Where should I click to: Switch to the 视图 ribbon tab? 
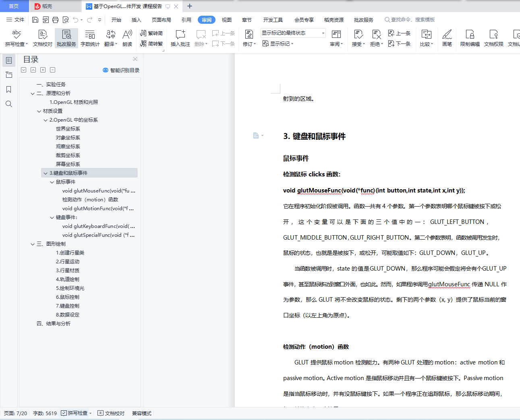coord(227,20)
